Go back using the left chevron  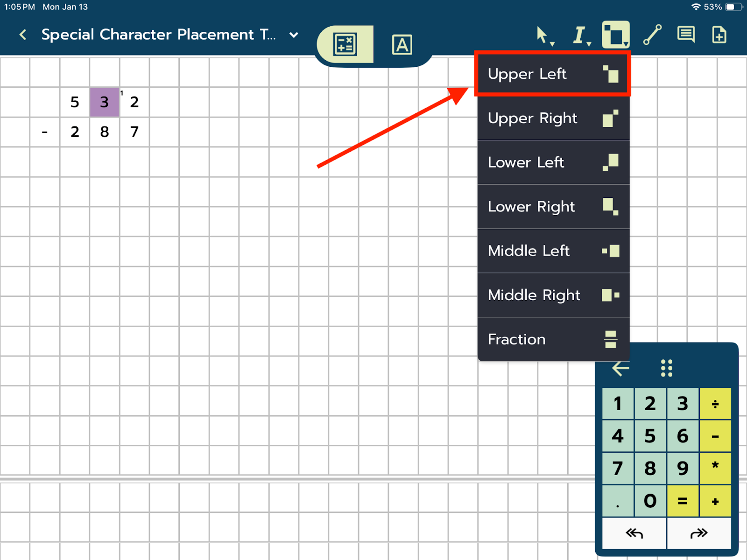tap(22, 35)
